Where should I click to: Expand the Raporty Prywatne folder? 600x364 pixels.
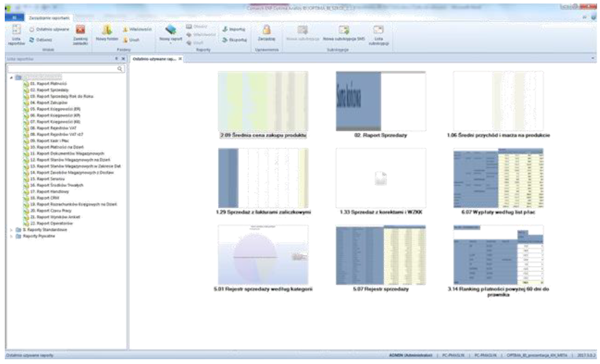pos(10,236)
